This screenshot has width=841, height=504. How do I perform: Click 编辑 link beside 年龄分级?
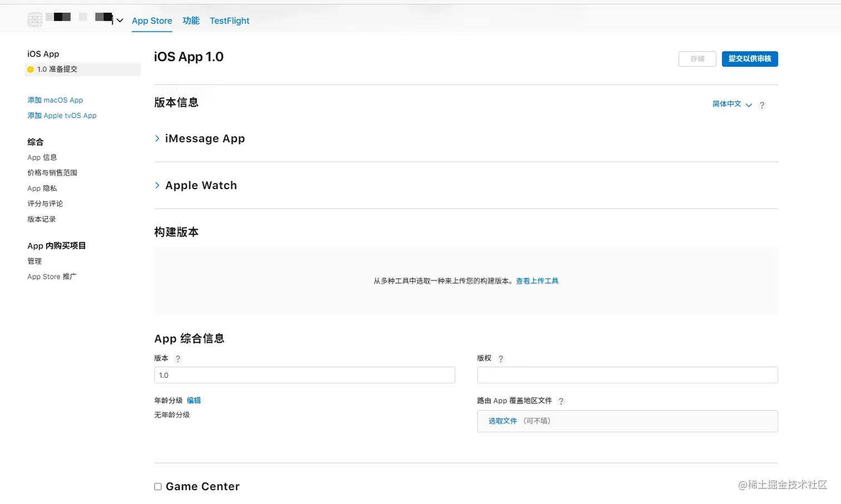194,401
